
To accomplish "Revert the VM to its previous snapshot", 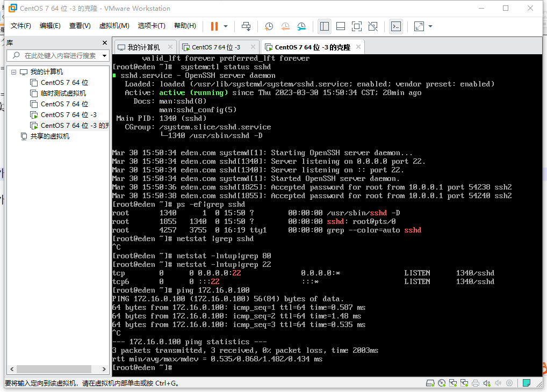I will [285, 26].
